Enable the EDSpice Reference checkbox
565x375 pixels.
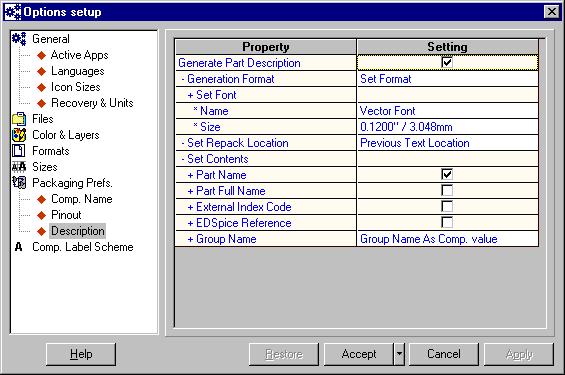click(x=447, y=222)
